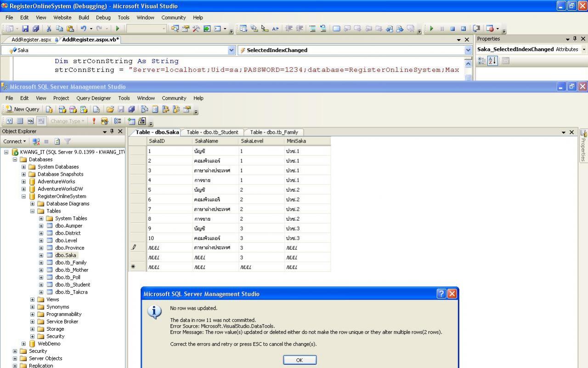Click Analysis Services DMX Query icon

point(73,109)
